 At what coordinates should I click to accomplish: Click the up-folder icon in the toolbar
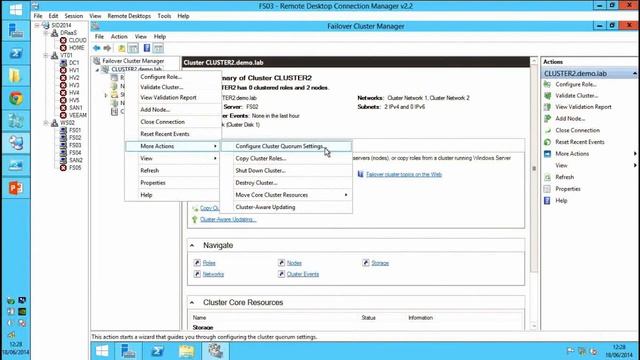tap(121, 48)
